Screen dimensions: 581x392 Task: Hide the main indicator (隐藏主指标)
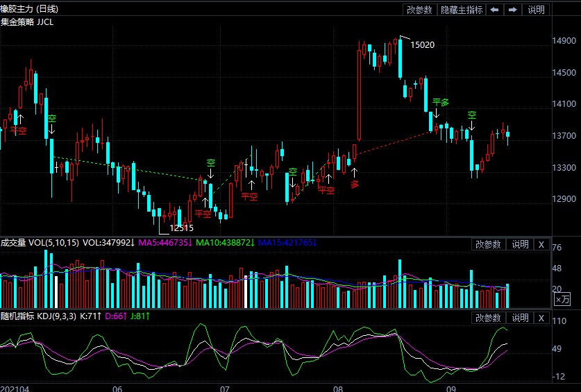click(x=460, y=10)
